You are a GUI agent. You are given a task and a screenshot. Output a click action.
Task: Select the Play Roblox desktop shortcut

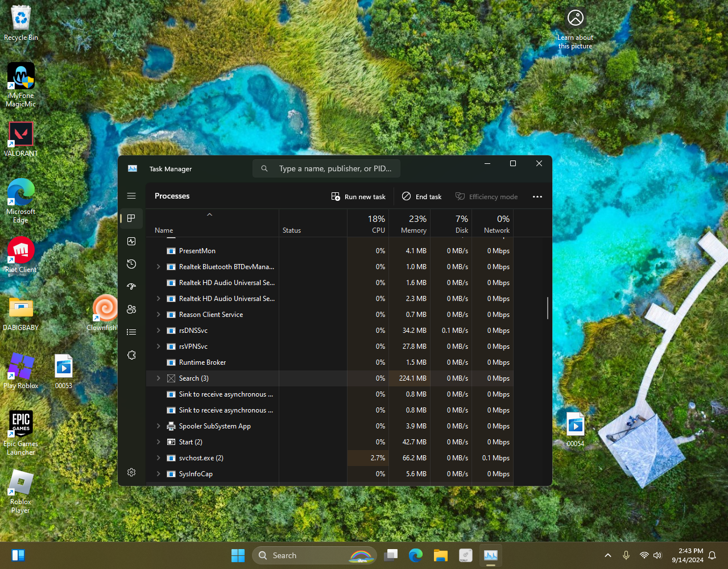[21, 371]
